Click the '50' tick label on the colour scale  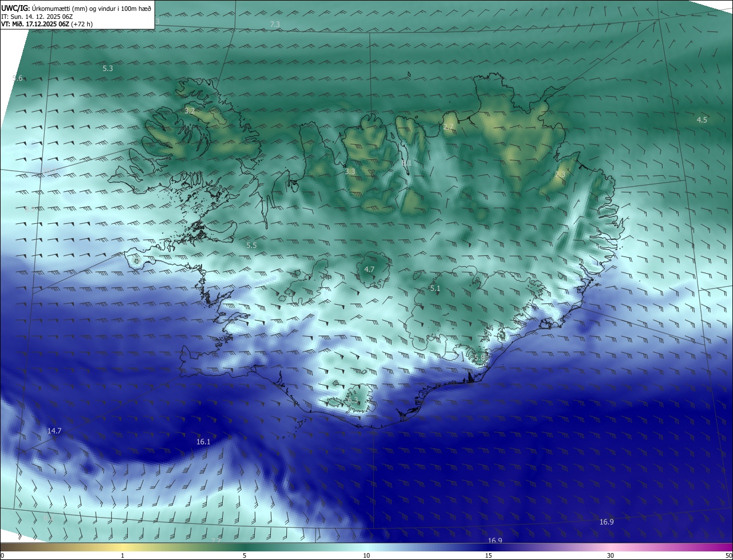(728, 555)
